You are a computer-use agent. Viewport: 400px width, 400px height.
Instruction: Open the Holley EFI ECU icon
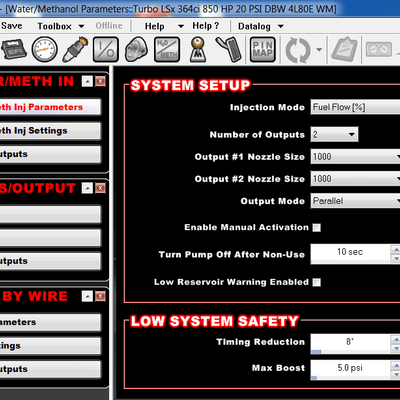point(13,50)
